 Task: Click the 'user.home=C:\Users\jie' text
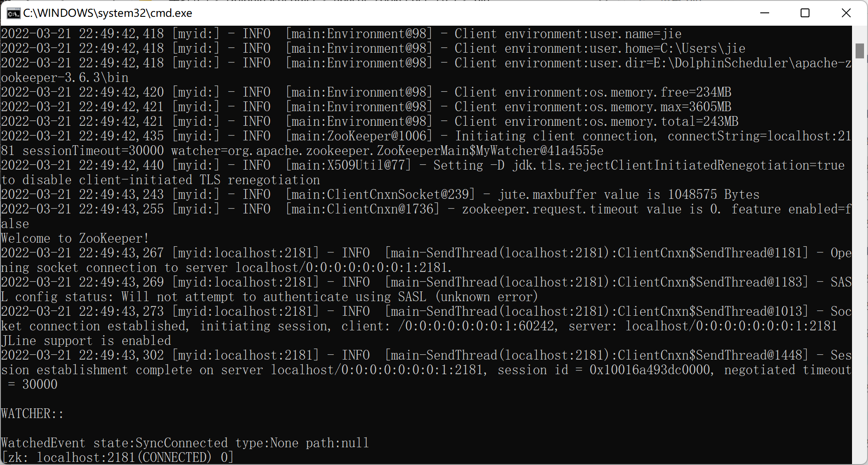tap(667, 48)
